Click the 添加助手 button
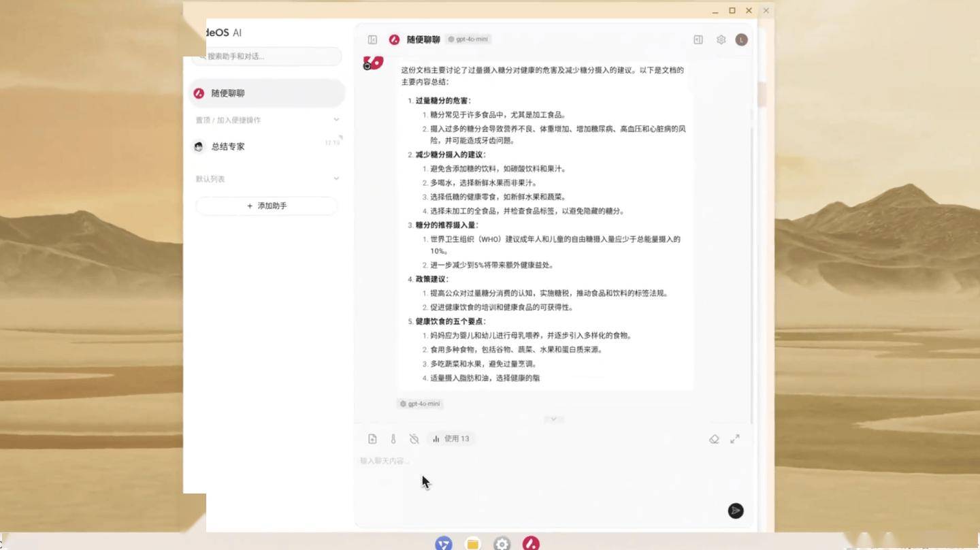 click(x=266, y=206)
